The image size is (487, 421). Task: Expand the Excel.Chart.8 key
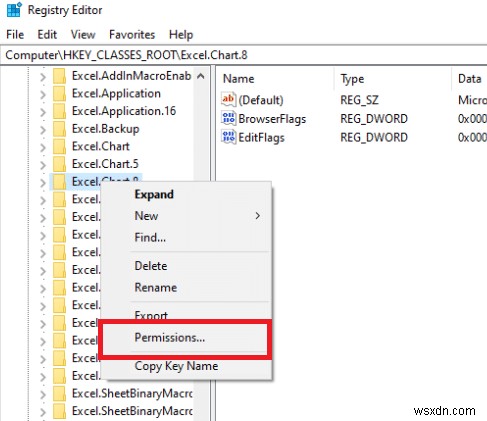tap(43, 183)
